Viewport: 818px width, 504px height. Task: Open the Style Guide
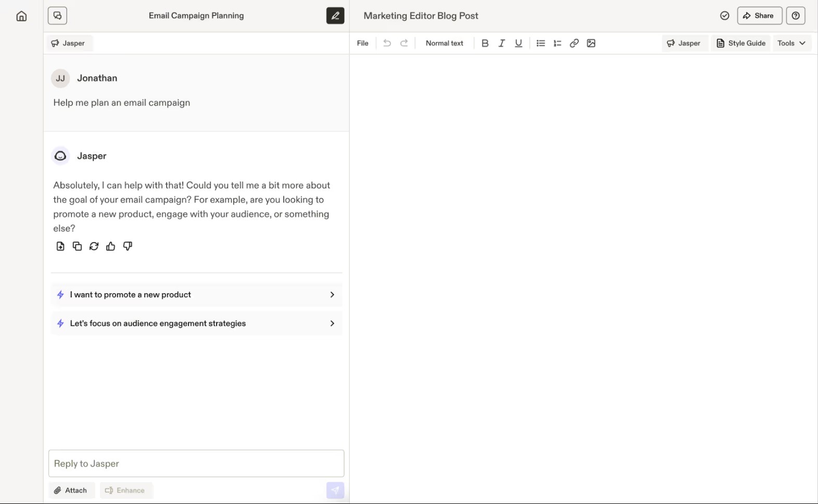(x=741, y=43)
